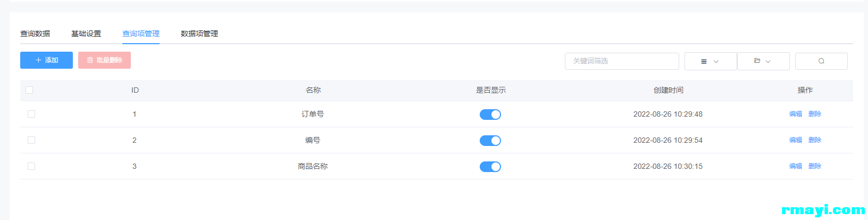
Task: Click 编辑 link for 订单号 row
Action: (796, 114)
